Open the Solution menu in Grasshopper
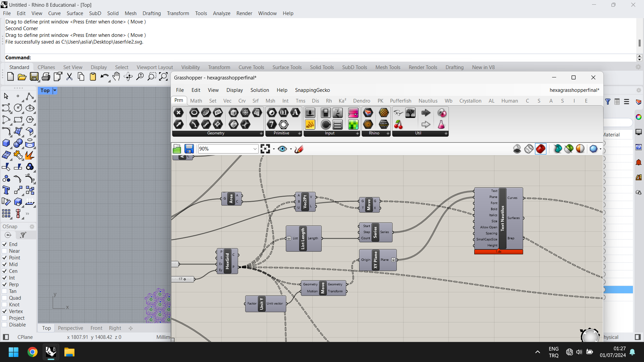This screenshot has width=644, height=362. pos(260,90)
